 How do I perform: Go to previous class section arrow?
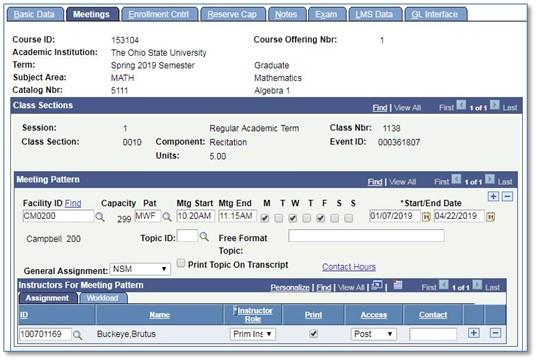[461, 105]
